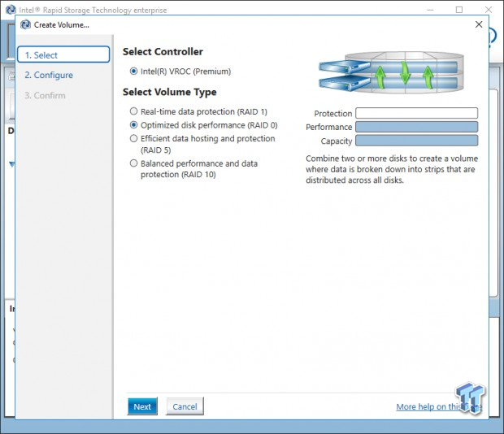Maximize the Intel Rapid Storage Technology window
The image size is (504, 434).
[x=459, y=10]
